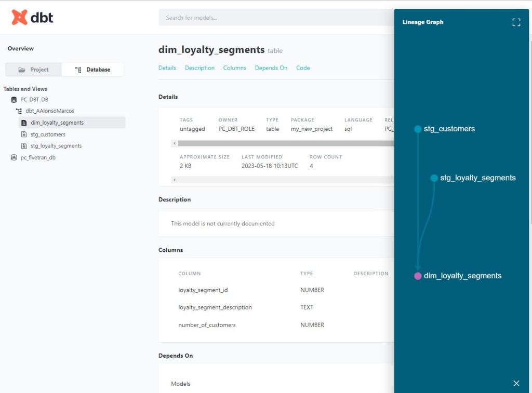Select the dim_loyalty_segments pink graph node

(418, 276)
